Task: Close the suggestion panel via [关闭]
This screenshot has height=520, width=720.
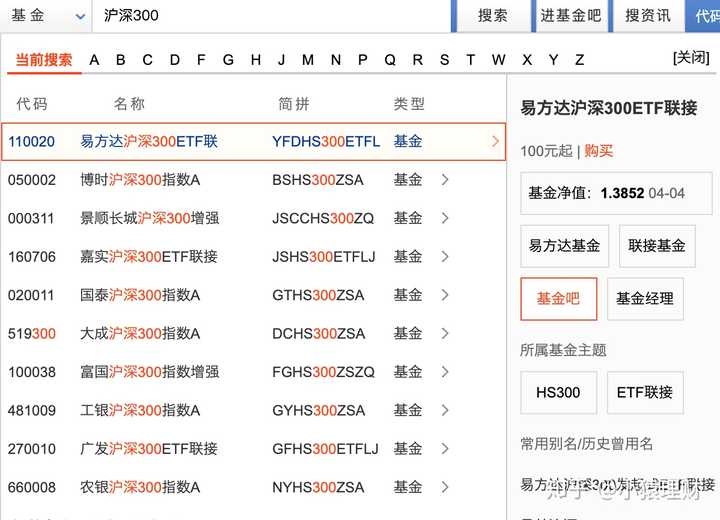Action: [691, 58]
